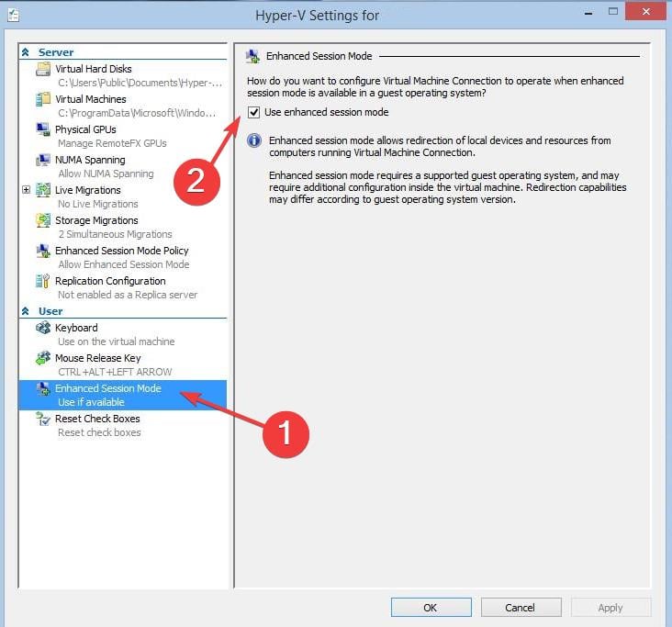Screen dimensions: 672x627
Task: Click the Virtual Machines folder icon
Action: tap(43, 99)
